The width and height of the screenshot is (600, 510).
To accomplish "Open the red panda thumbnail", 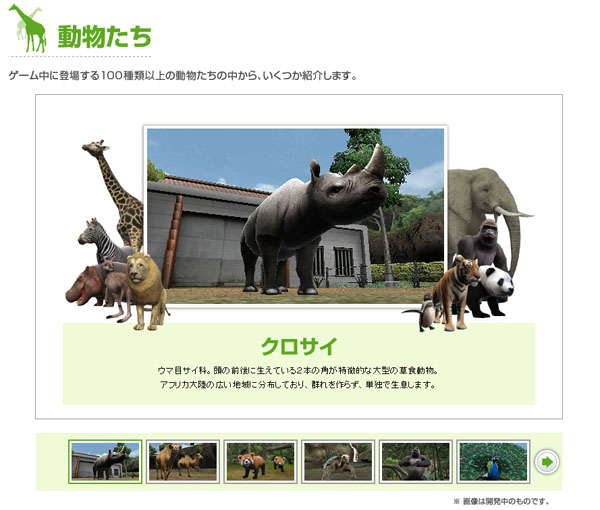I will pyautogui.click(x=260, y=461).
